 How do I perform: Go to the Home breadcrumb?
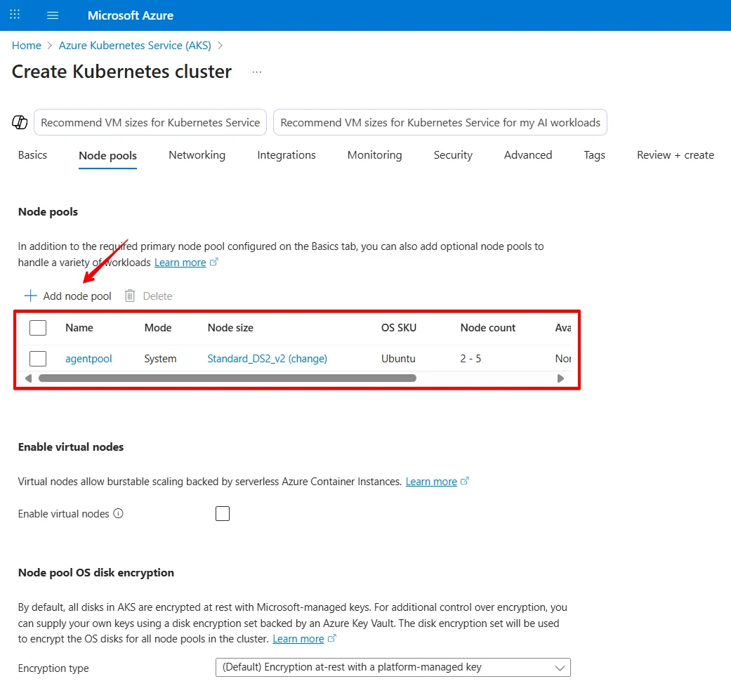(x=27, y=45)
